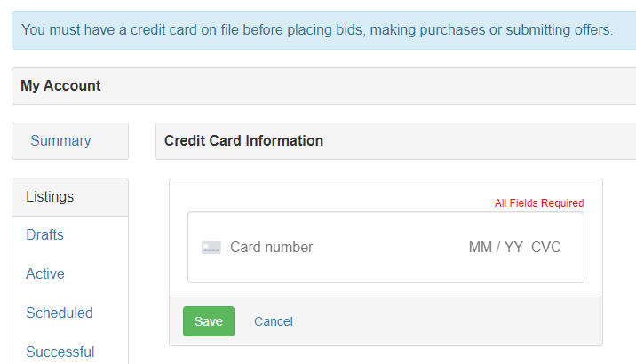Image resolution: width=636 pixels, height=364 pixels.
Task: Go to Active listings
Action: tap(45, 273)
